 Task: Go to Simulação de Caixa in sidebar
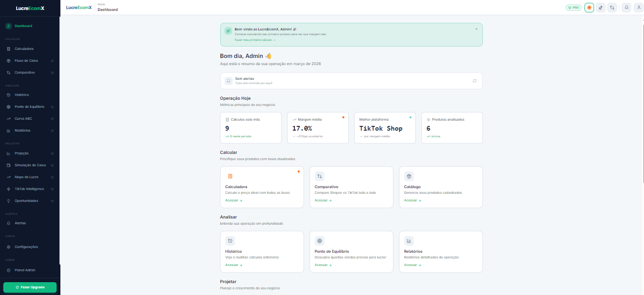click(x=30, y=165)
